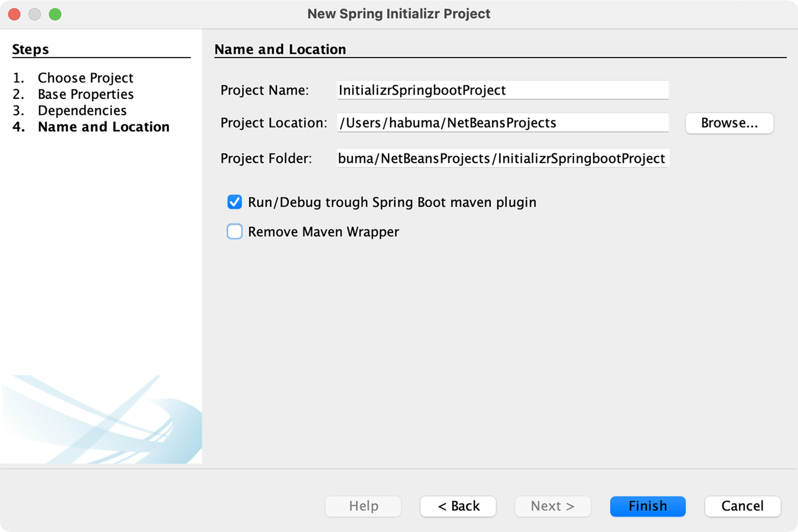Click the green zoom window button
This screenshot has width=798, height=532.
click(x=55, y=14)
